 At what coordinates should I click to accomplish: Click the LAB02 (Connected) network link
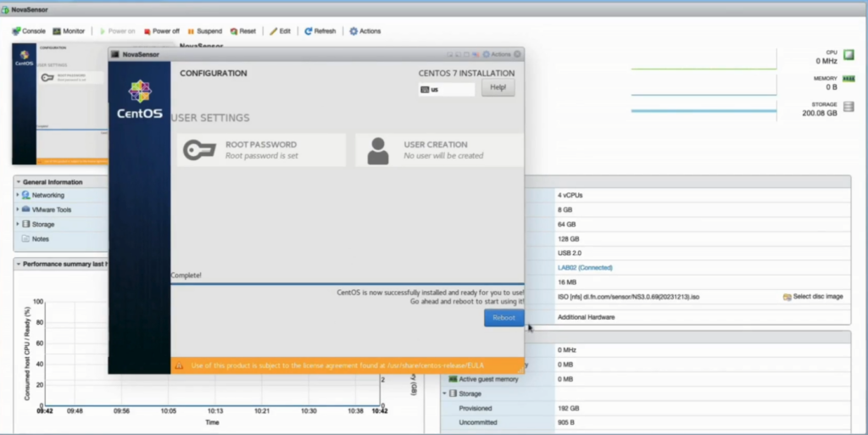pyautogui.click(x=585, y=268)
